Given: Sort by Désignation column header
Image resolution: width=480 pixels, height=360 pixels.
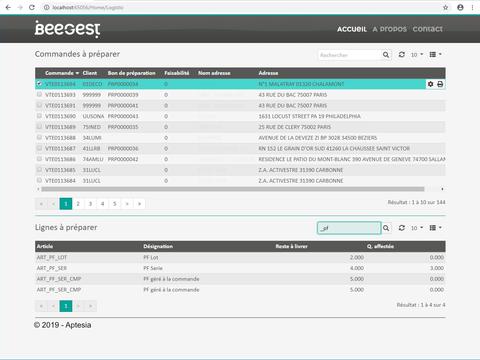Looking at the screenshot, I should click(158, 246).
